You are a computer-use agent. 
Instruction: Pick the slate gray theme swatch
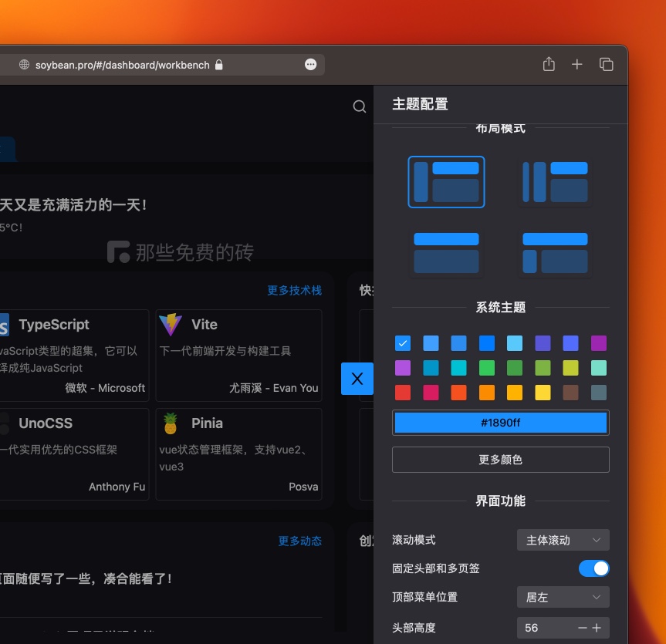598,393
